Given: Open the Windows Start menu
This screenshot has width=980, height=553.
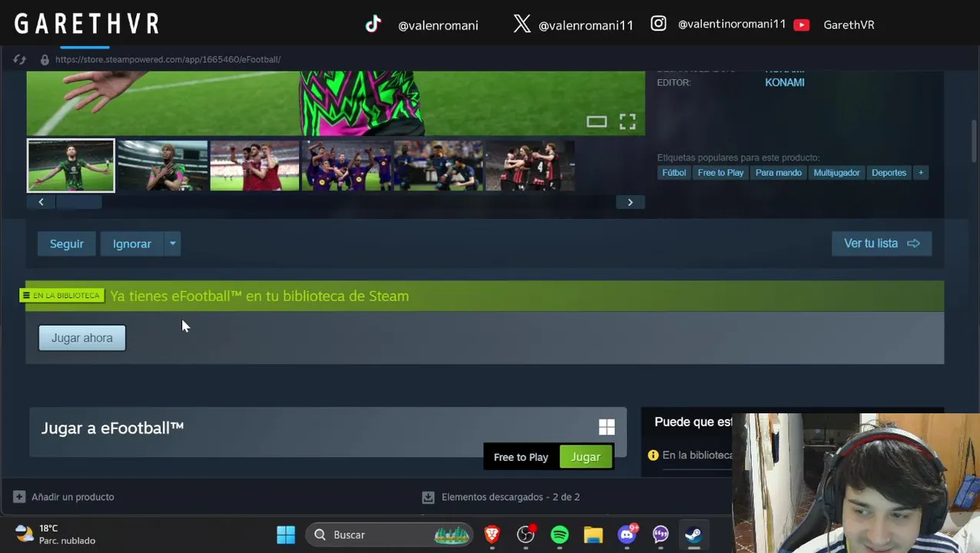Looking at the screenshot, I should pos(286,535).
